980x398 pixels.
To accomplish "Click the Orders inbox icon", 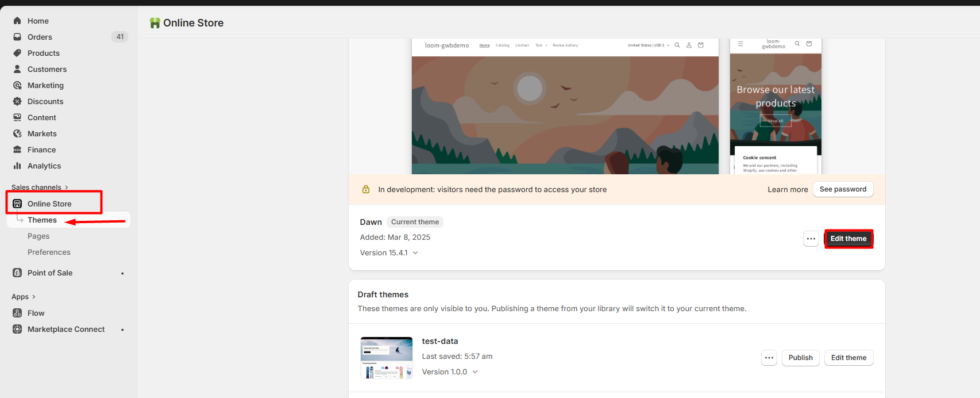I will tap(17, 37).
